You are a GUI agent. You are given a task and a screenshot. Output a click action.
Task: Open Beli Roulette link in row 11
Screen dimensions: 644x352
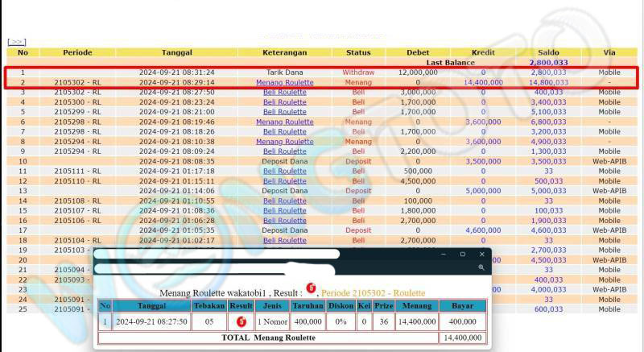tap(285, 171)
